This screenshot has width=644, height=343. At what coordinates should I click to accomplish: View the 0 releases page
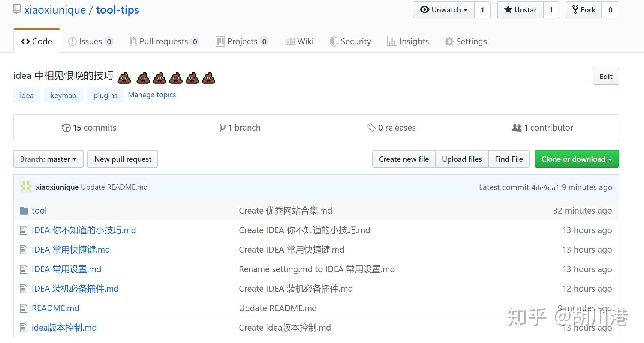coord(391,128)
